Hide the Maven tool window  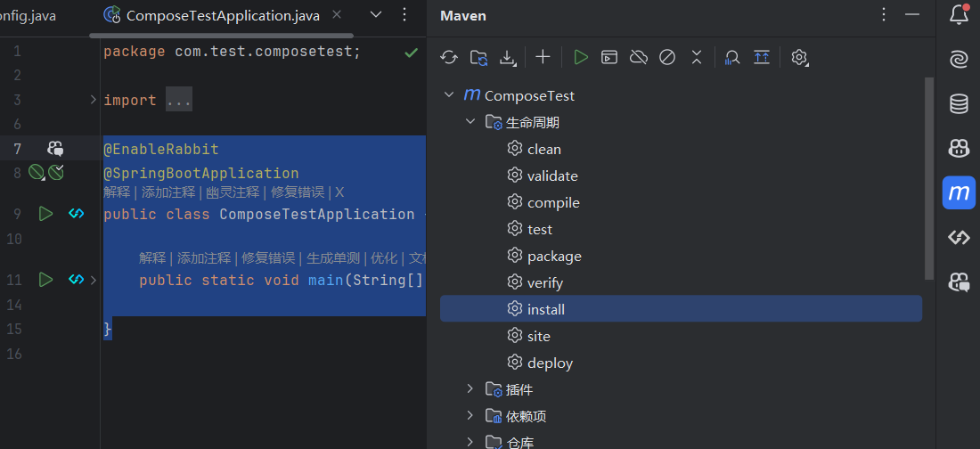coord(912,14)
